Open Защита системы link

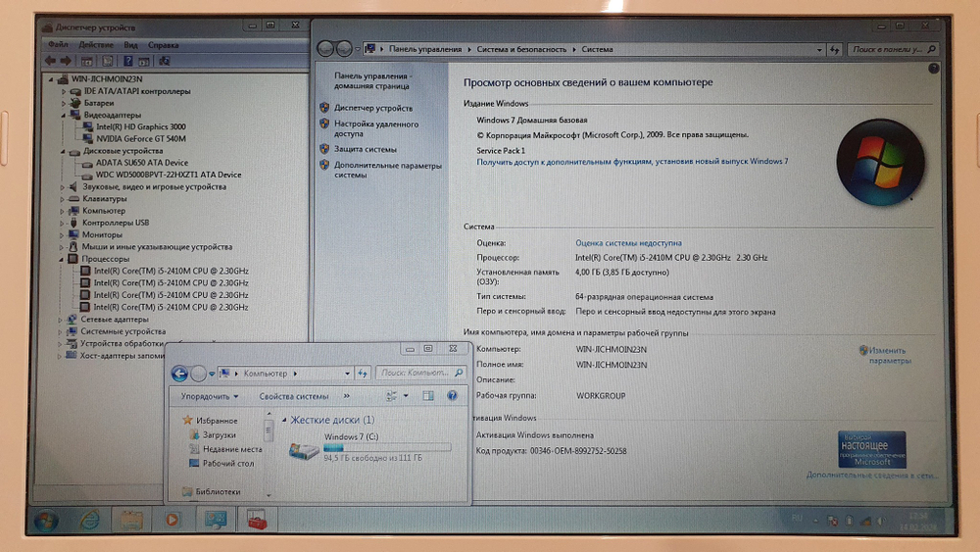[365, 149]
